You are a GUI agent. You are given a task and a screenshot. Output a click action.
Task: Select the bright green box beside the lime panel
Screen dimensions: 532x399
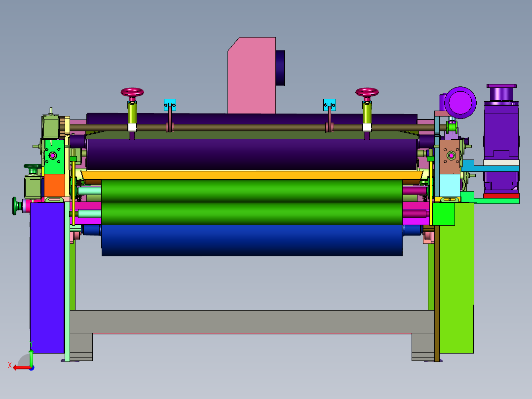click(444, 214)
